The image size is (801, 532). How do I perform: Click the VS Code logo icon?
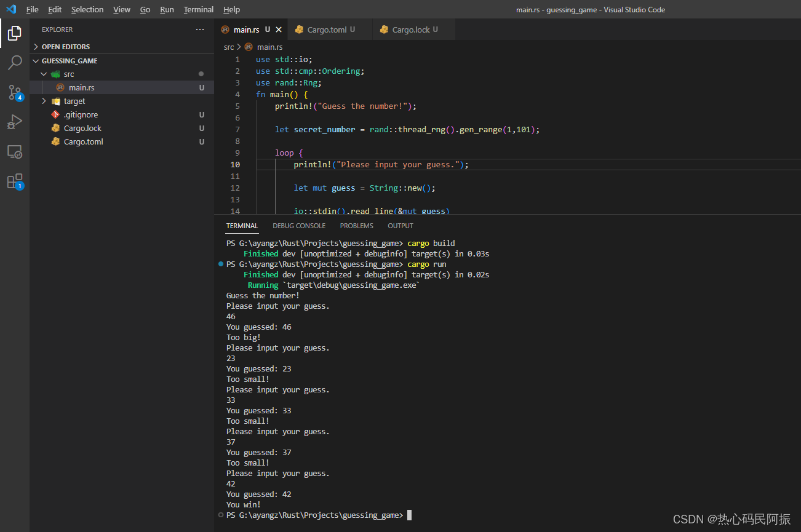11,9
